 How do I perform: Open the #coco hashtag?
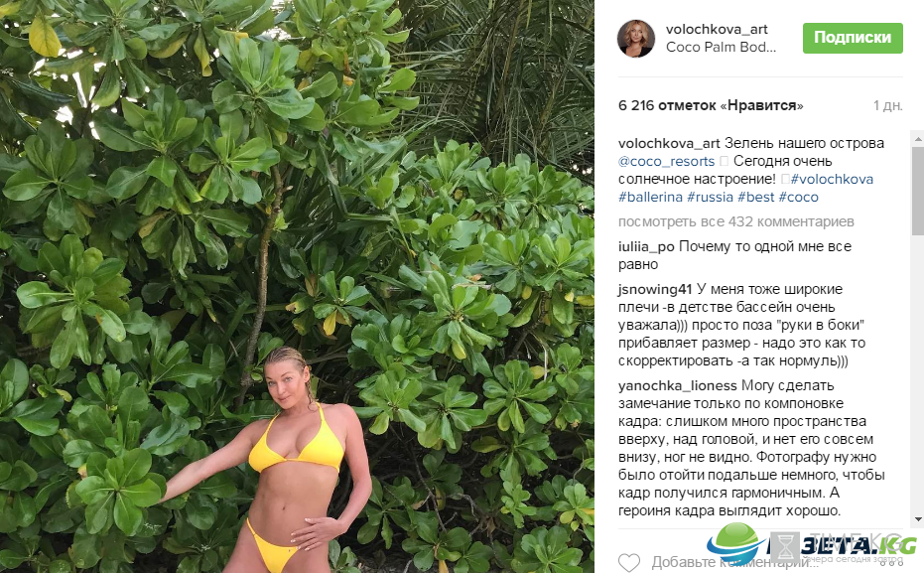pos(799,197)
